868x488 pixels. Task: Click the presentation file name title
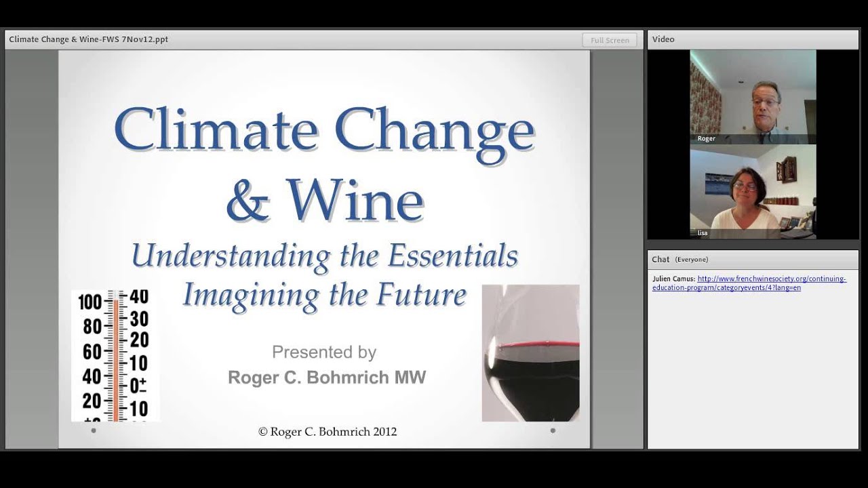pos(89,39)
